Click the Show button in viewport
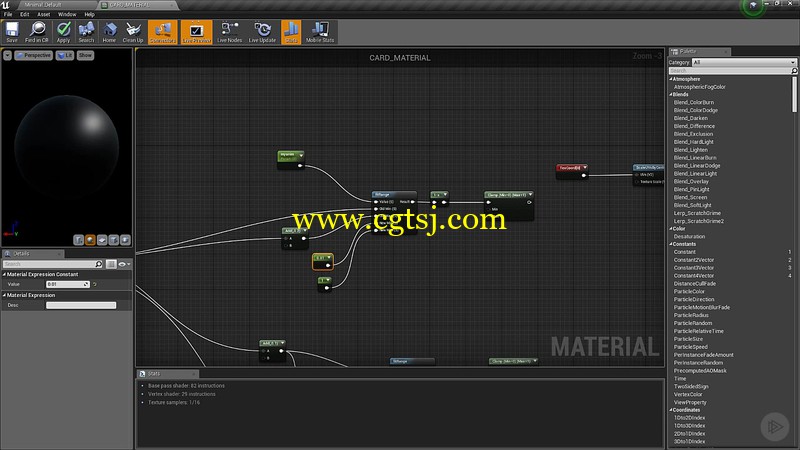The image size is (800, 450). (85, 55)
